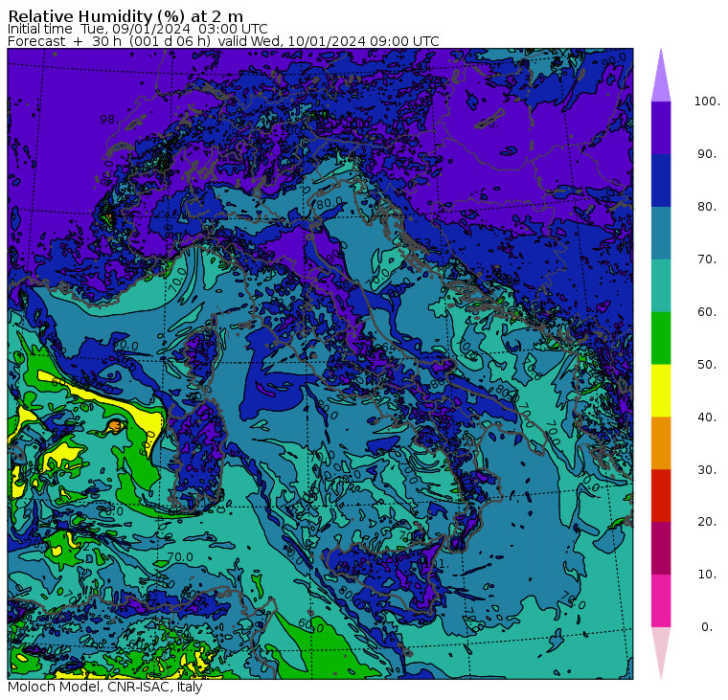Viewport: 728px width, 700px height.
Task: Click the pale pink bottom colorbar arrow
Action: [661, 650]
